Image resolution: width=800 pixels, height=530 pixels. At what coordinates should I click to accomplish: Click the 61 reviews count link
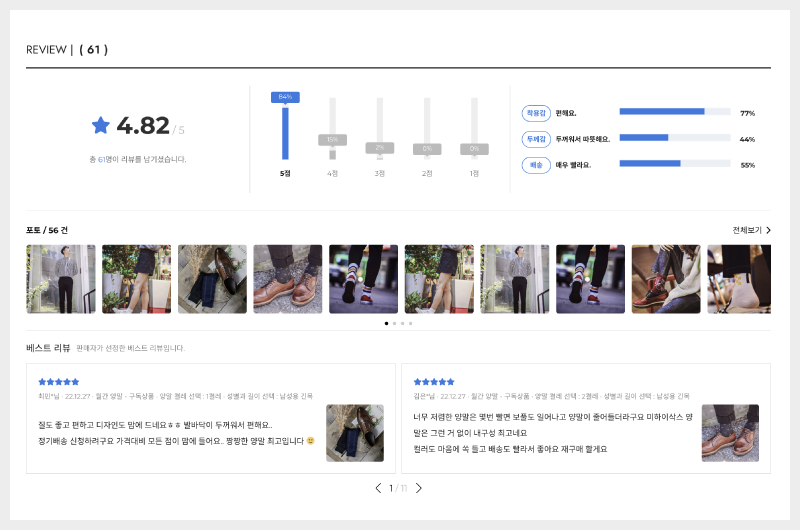click(93, 49)
